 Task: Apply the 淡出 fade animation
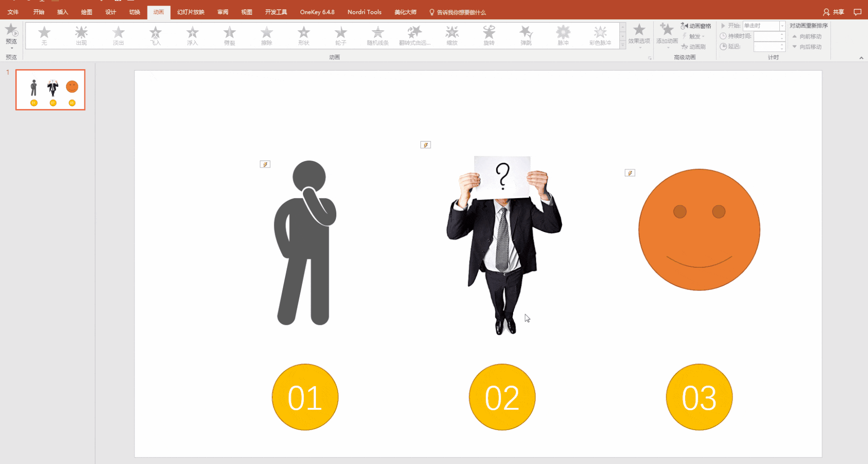pyautogui.click(x=118, y=35)
